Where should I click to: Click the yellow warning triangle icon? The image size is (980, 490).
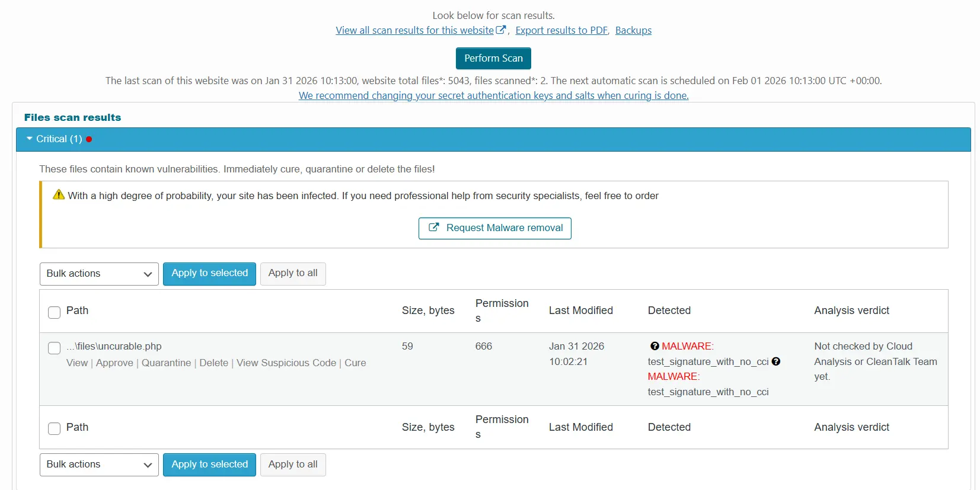pos(59,195)
